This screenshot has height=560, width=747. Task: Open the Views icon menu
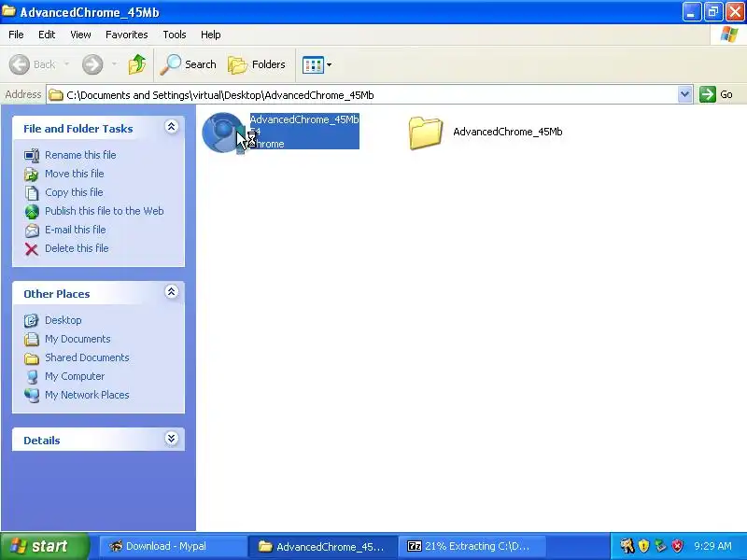(x=317, y=64)
